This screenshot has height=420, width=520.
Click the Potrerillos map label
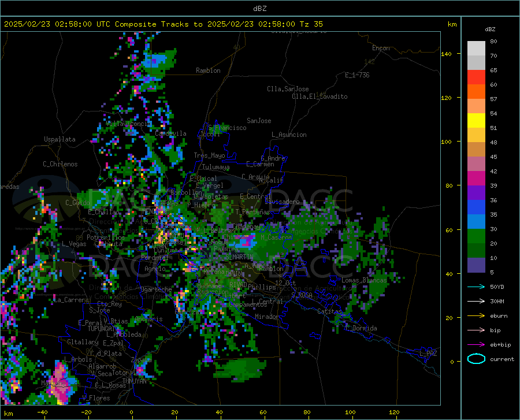(x=106, y=237)
